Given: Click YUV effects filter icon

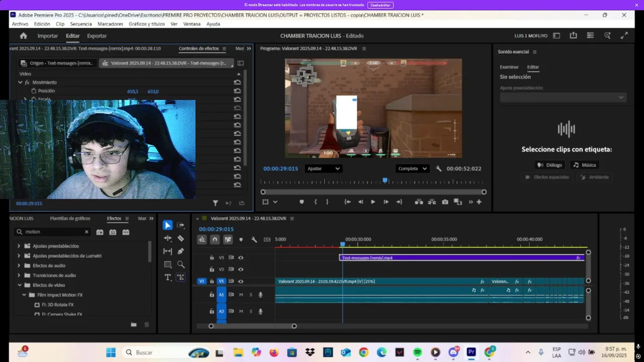Looking at the screenshot, I should (126, 232).
